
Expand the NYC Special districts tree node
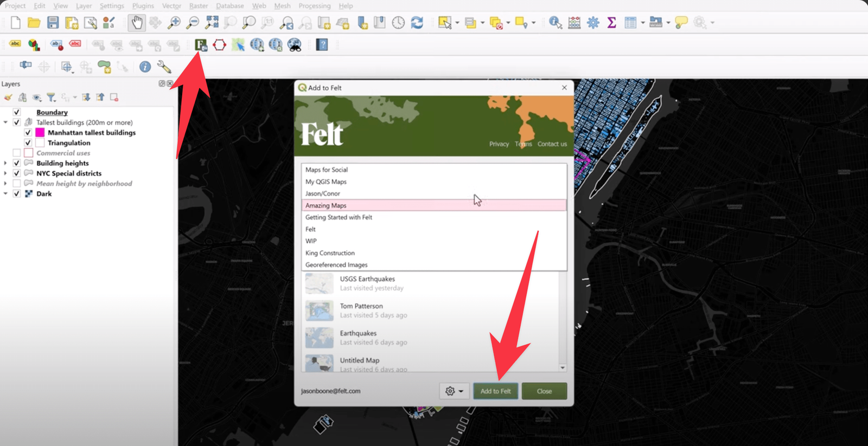(5, 173)
